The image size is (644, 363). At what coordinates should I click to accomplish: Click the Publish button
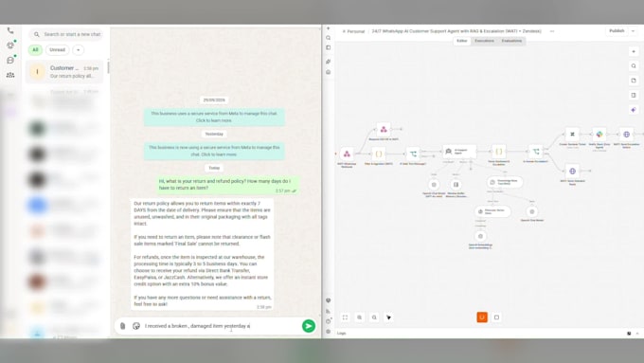point(617,31)
